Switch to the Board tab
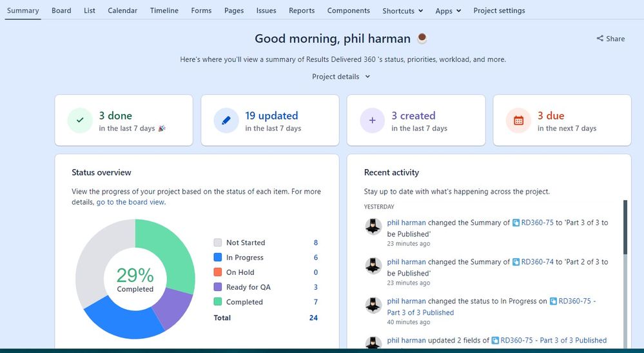Viewport: 644px width, 353px height. point(61,11)
